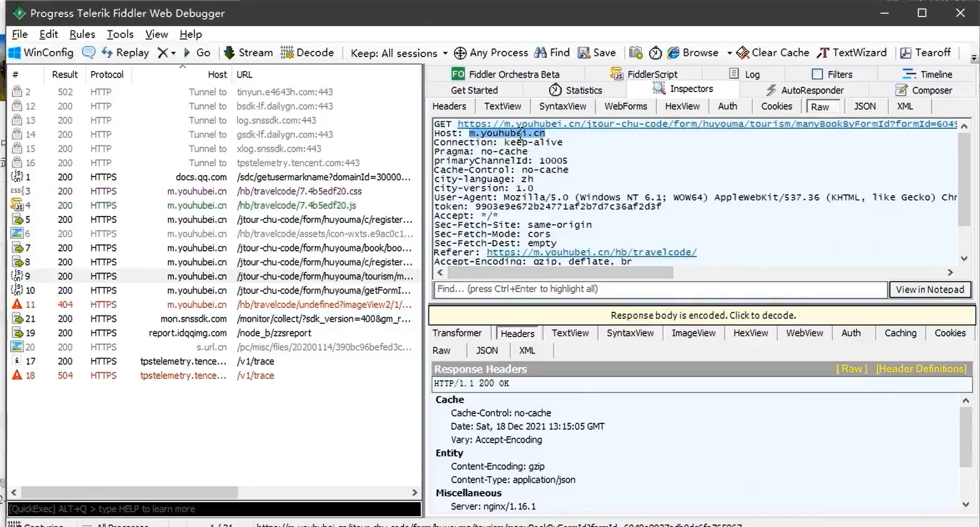Screen dimensions: 980x527
Task: Click the View in Notepad button
Action: pos(930,290)
